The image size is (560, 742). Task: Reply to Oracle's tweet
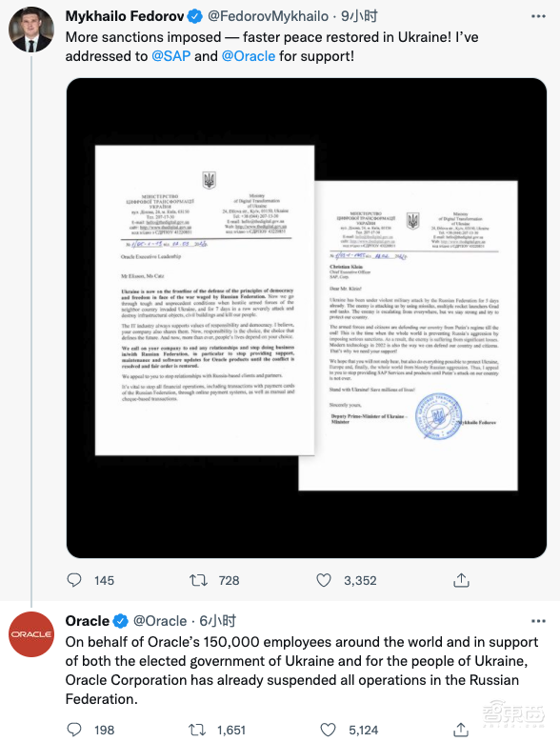pyautogui.click(x=74, y=730)
